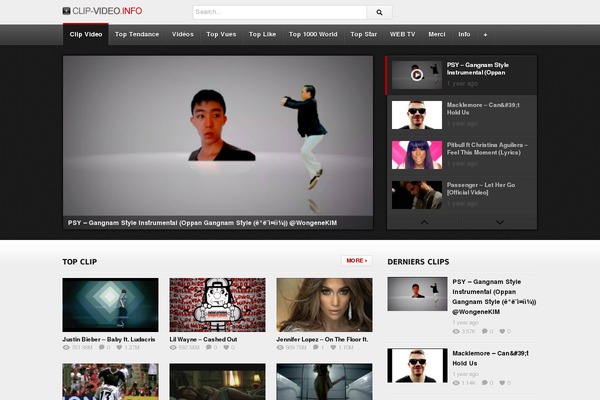Click eye icon under Macklemore Derniers Clips entry

pyautogui.click(x=456, y=383)
